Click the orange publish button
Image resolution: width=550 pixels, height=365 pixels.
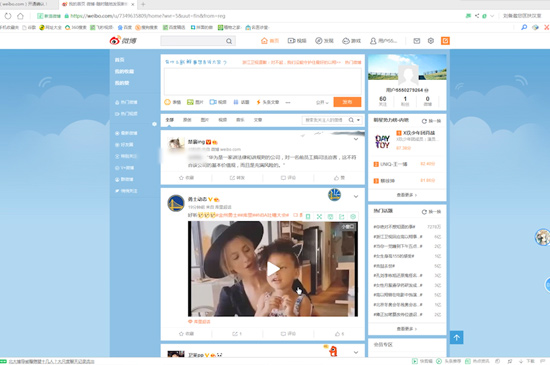347,102
